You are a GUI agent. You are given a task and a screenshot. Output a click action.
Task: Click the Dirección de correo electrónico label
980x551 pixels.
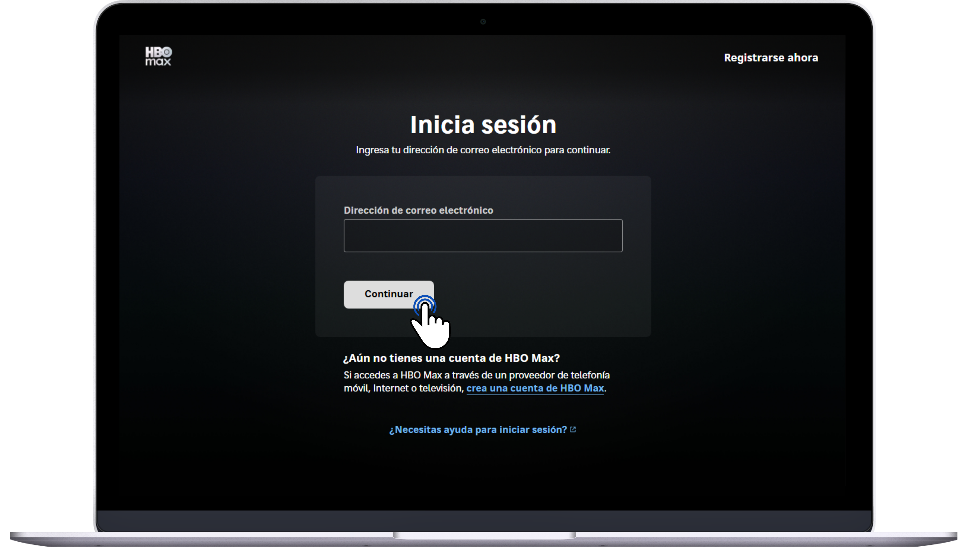pyautogui.click(x=418, y=211)
